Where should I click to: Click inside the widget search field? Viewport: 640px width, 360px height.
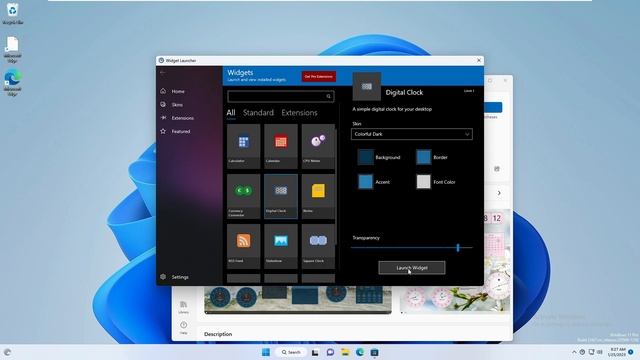click(281, 96)
